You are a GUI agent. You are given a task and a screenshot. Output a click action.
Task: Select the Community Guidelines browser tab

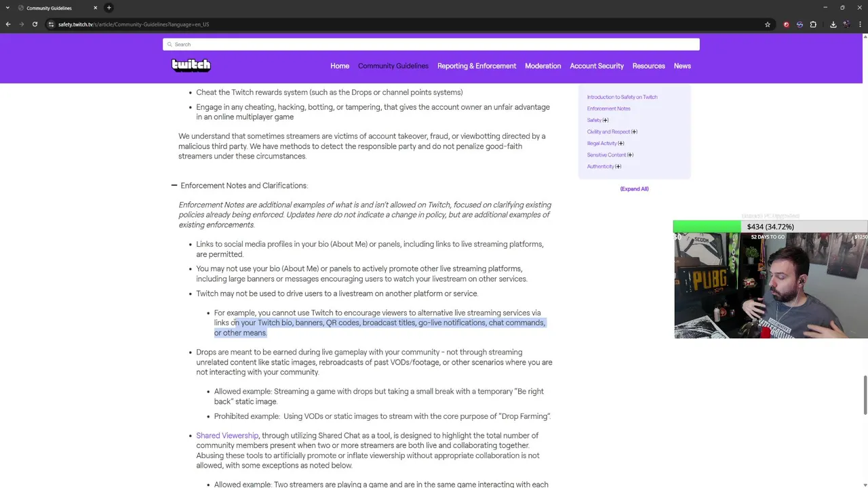58,7
